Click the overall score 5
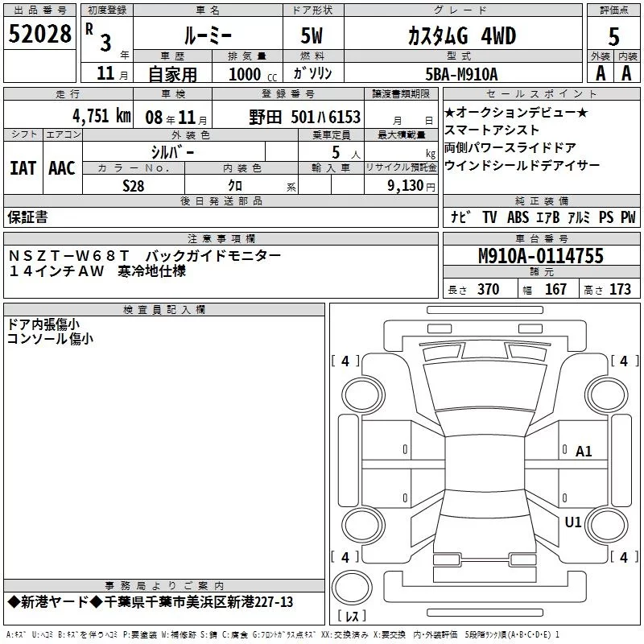644x644 pixels. click(613, 36)
